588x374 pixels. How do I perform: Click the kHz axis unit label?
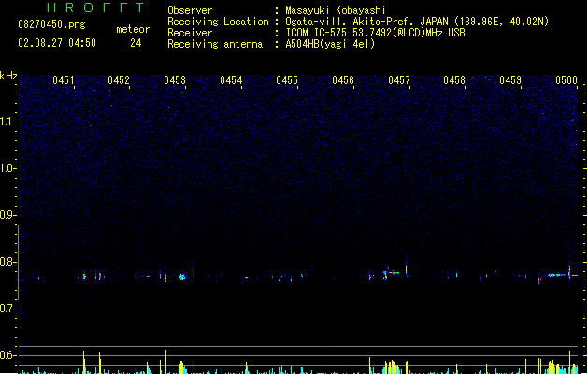tap(8, 76)
